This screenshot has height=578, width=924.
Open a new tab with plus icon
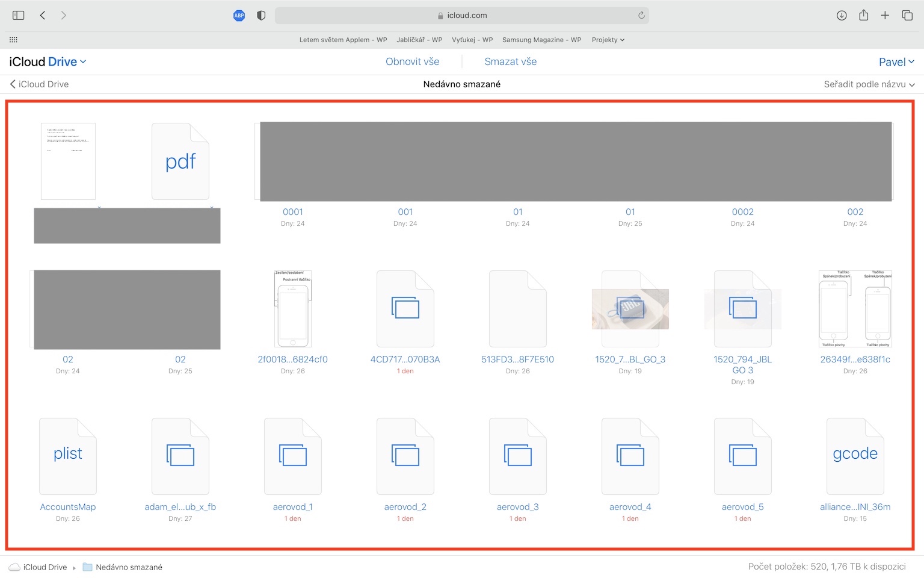885,16
